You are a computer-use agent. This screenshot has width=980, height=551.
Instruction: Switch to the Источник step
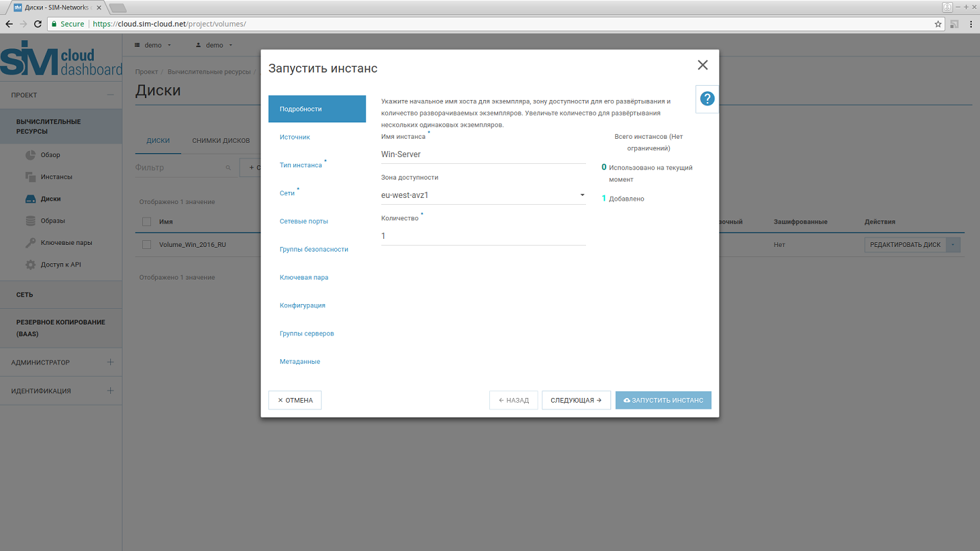(x=295, y=137)
